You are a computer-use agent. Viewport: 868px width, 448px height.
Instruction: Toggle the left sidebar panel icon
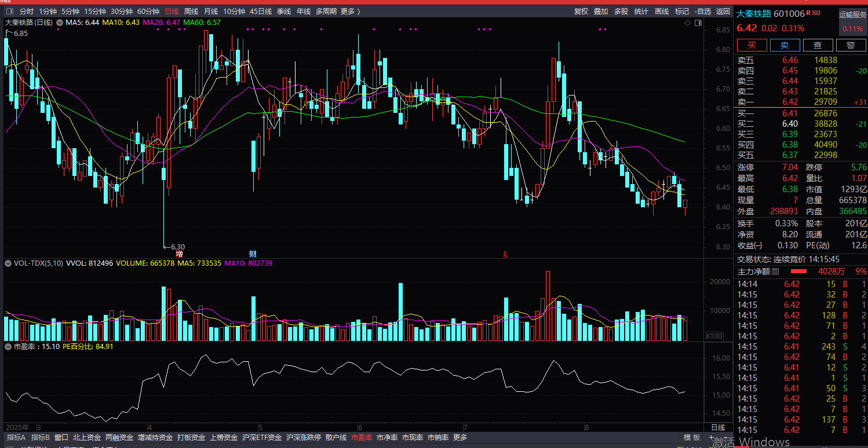click(10, 12)
